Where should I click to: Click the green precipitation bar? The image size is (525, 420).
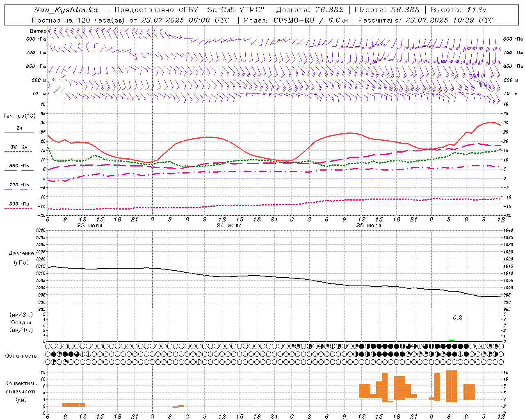point(452,340)
